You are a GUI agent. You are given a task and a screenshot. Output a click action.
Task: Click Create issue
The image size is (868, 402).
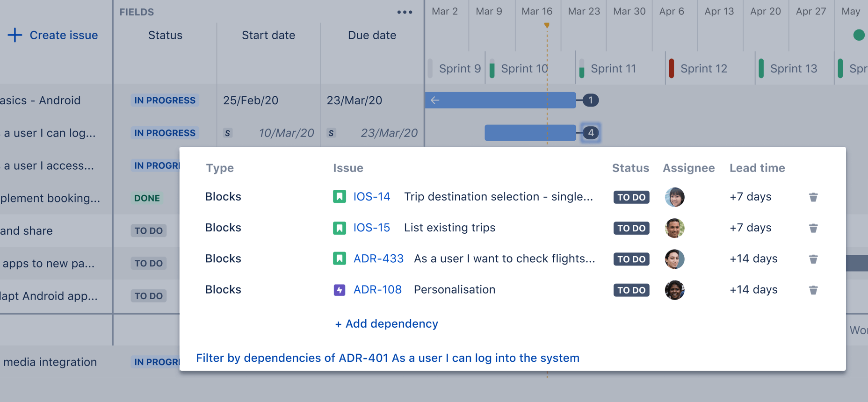pos(53,35)
